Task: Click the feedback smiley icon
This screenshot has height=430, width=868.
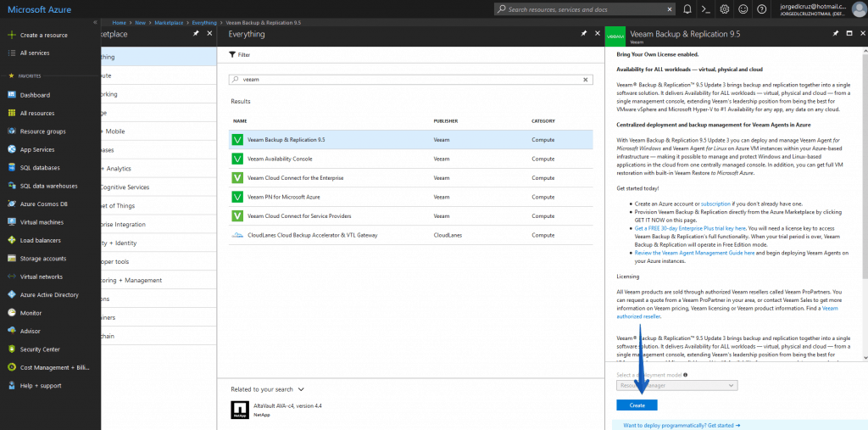Action: click(x=743, y=9)
